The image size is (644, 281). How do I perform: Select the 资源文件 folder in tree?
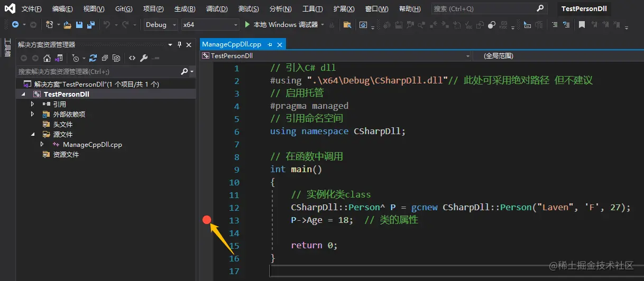pos(66,154)
